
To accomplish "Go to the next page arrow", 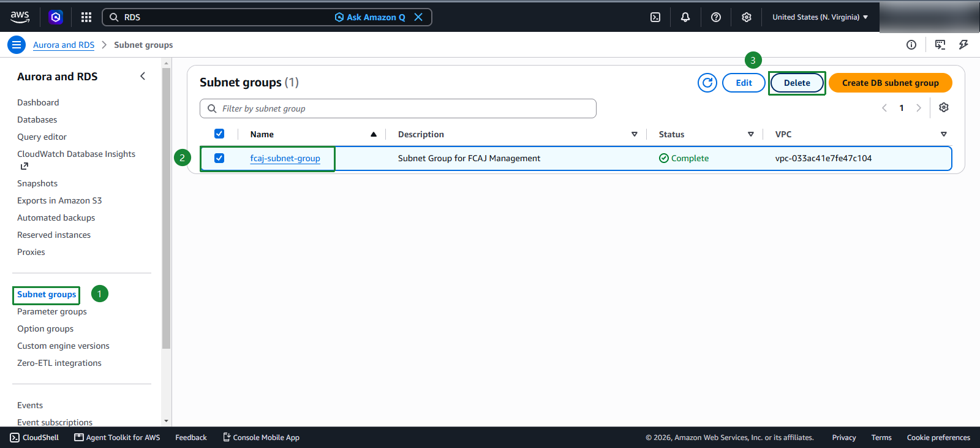I will click(x=919, y=108).
